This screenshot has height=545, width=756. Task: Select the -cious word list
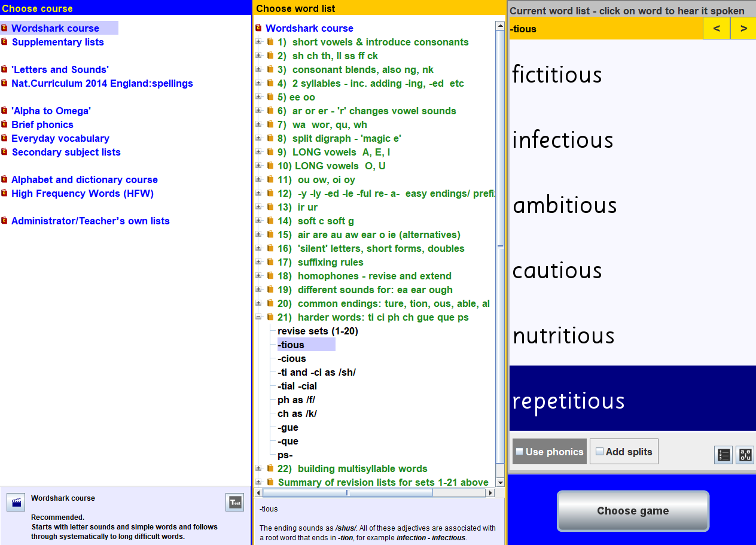coord(291,358)
